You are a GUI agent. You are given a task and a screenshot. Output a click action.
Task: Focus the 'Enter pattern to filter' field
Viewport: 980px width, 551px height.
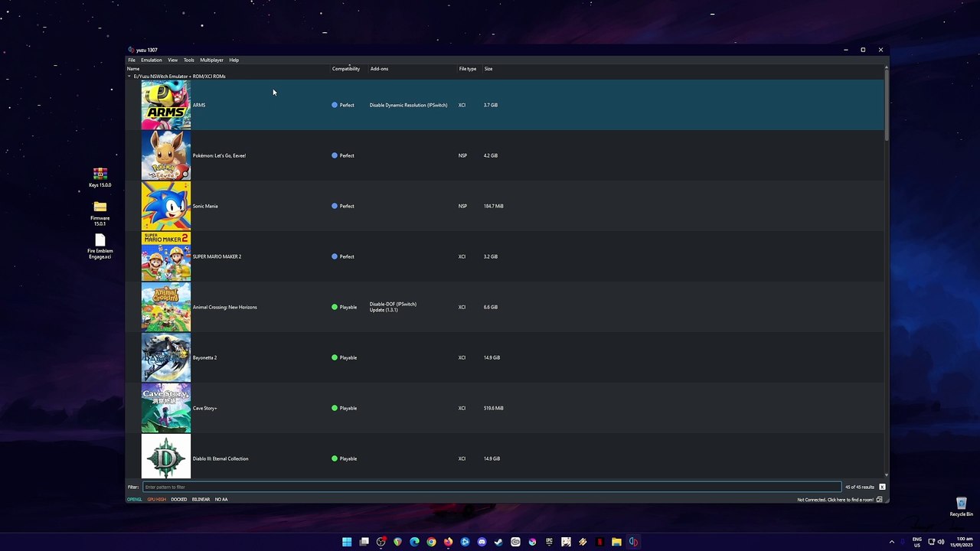492,487
